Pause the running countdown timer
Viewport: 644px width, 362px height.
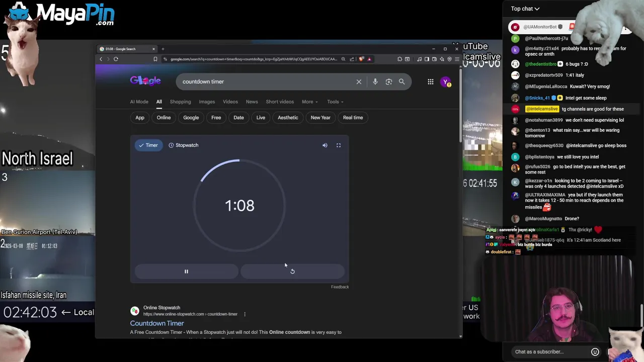coord(186,271)
